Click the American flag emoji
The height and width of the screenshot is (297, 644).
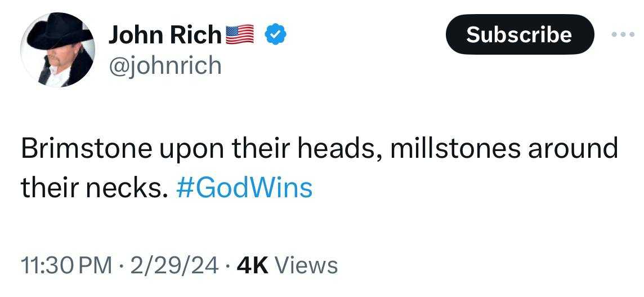click(x=240, y=34)
